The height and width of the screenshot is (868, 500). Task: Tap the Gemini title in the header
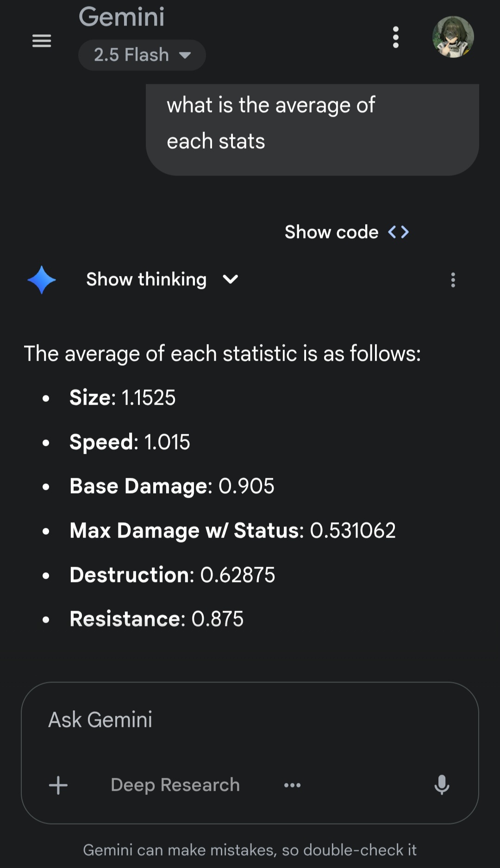(121, 17)
